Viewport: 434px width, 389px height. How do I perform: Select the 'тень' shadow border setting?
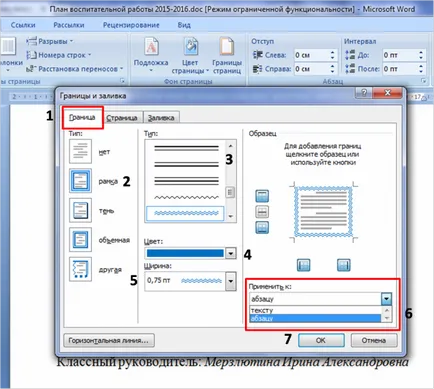[x=80, y=210]
